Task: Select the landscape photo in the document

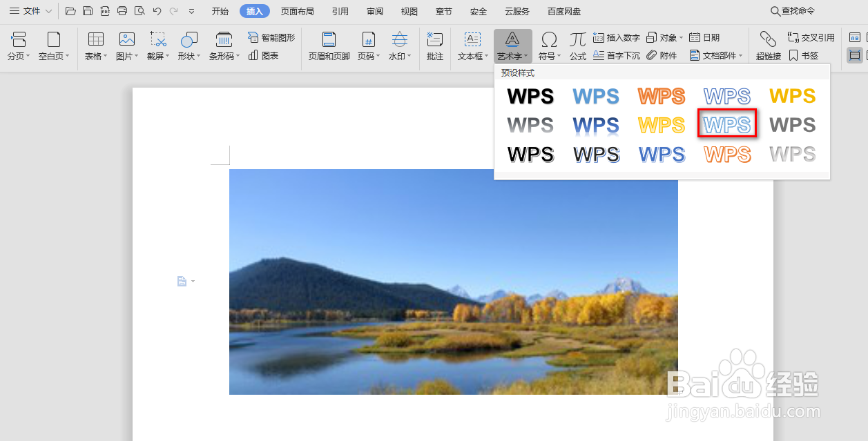Action: pos(454,282)
